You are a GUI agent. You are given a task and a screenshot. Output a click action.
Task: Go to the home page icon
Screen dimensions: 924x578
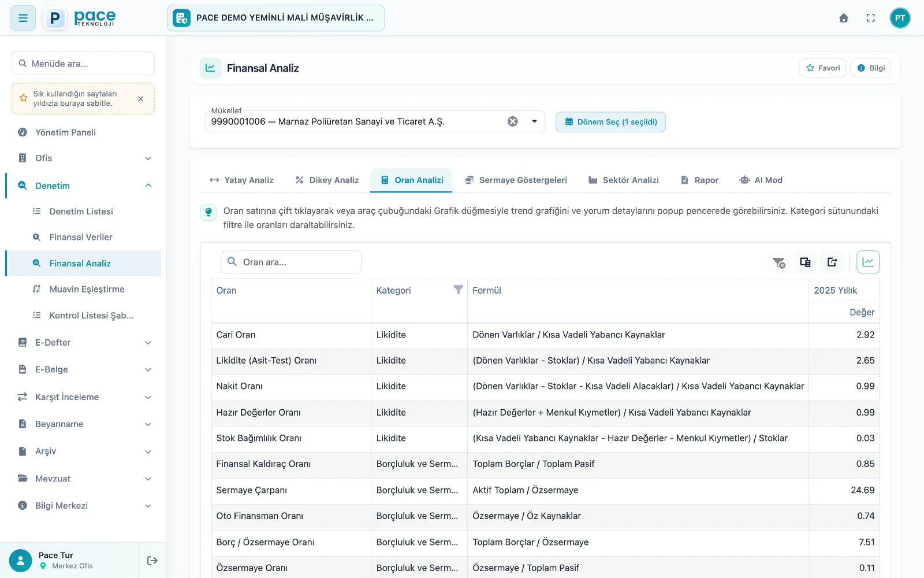(844, 18)
